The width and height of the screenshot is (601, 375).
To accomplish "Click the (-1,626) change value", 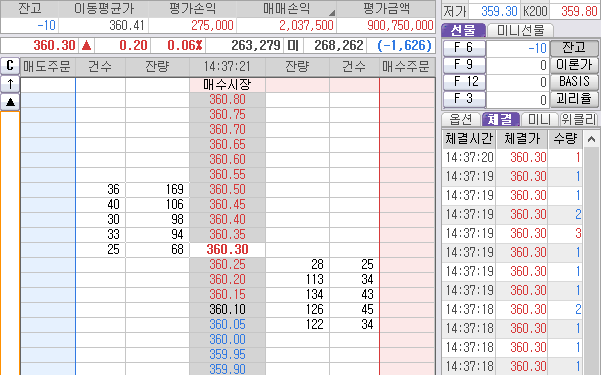I will click(404, 46).
